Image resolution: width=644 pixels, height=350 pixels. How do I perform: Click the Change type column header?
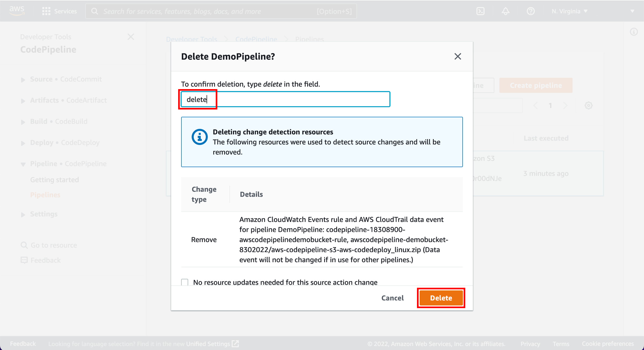point(204,194)
